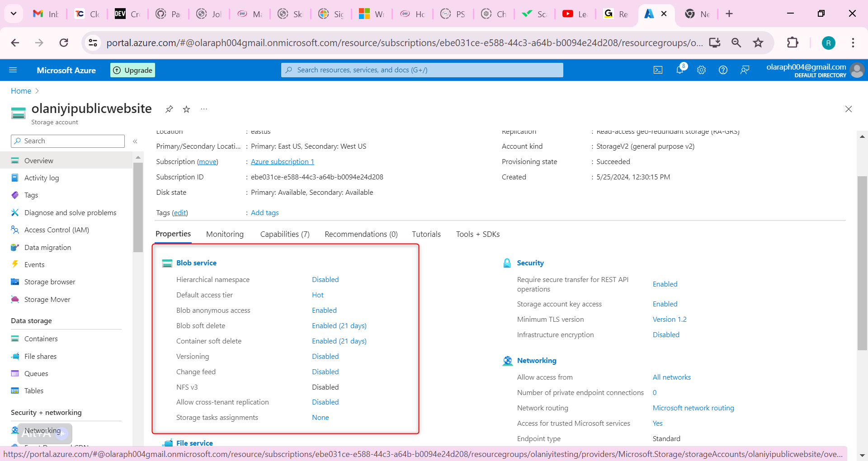Click Versioning Disabled value
The height and width of the screenshot is (461, 868).
(325, 357)
